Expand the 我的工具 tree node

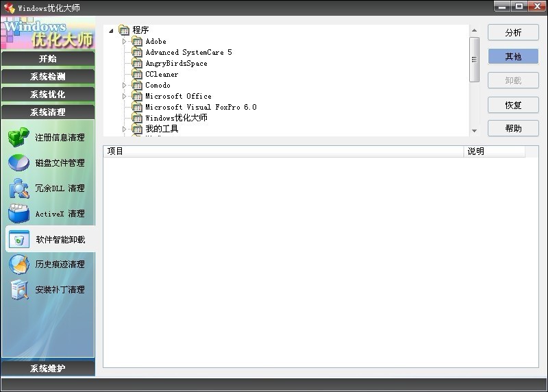point(124,129)
